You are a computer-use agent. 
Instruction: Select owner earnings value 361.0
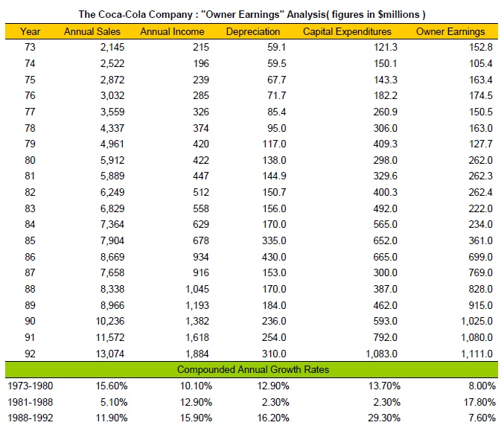(480, 240)
